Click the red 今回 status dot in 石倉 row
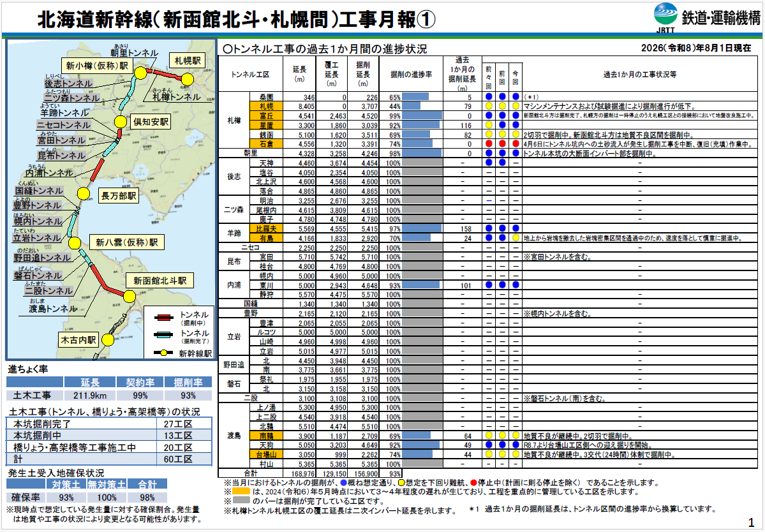Screen dimensions: 765x532 [x=515, y=144]
